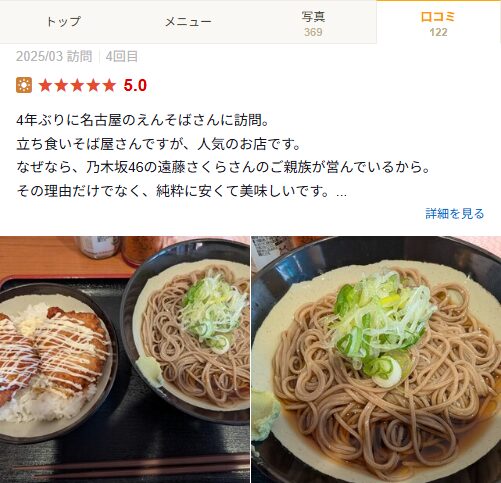Screen dimensions: 501x483
Task: Click the 4回目 visit count label
Action: pyautogui.click(x=122, y=56)
